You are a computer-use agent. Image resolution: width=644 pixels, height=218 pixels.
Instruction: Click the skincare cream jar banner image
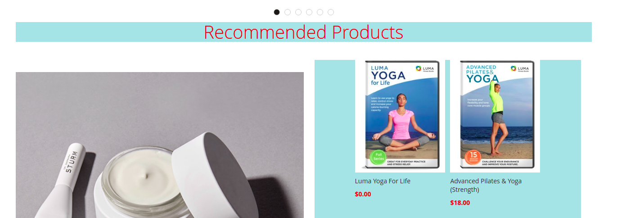tap(160, 145)
